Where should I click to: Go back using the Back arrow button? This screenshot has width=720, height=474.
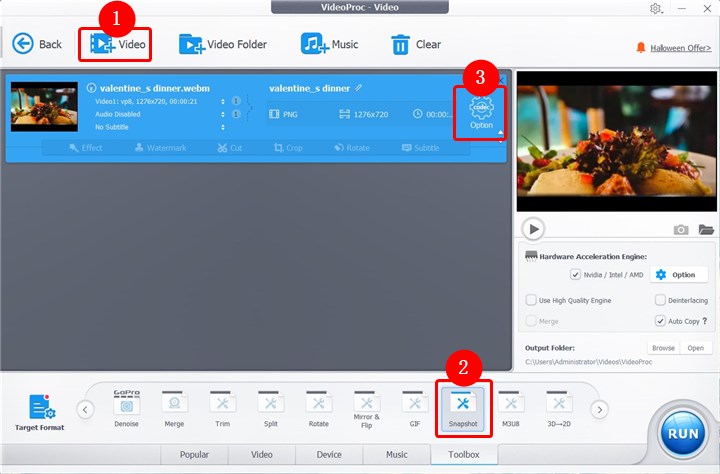click(x=37, y=44)
